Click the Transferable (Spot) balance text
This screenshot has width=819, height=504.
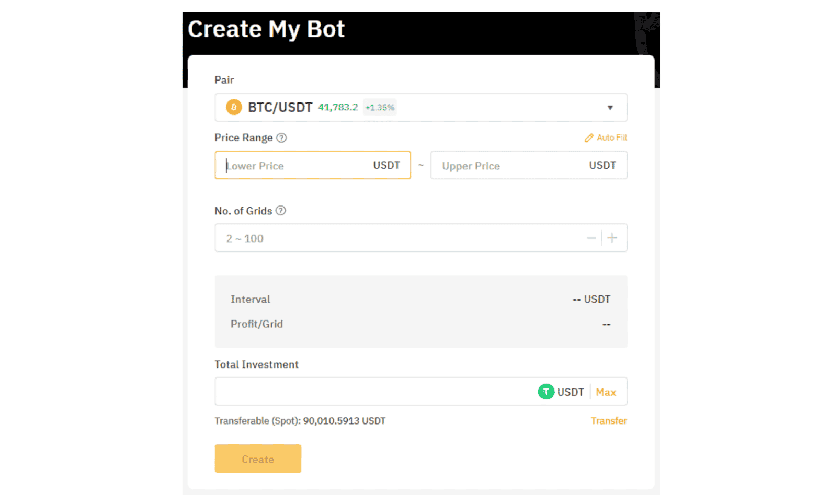click(x=300, y=421)
